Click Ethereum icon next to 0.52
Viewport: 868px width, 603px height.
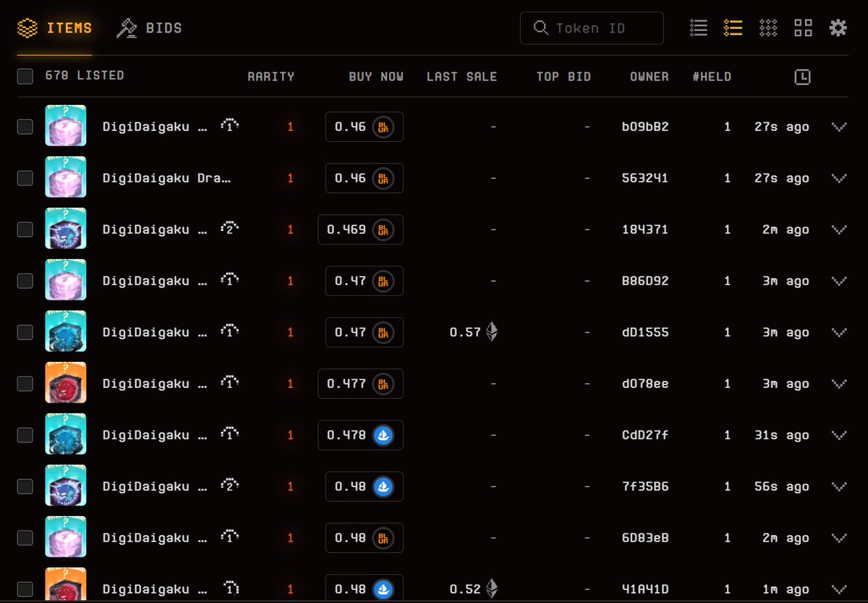492,589
